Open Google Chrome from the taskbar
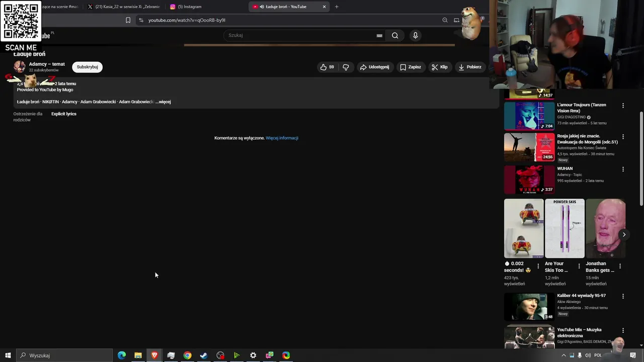Screen dimensions: 644x362 coord(187,355)
